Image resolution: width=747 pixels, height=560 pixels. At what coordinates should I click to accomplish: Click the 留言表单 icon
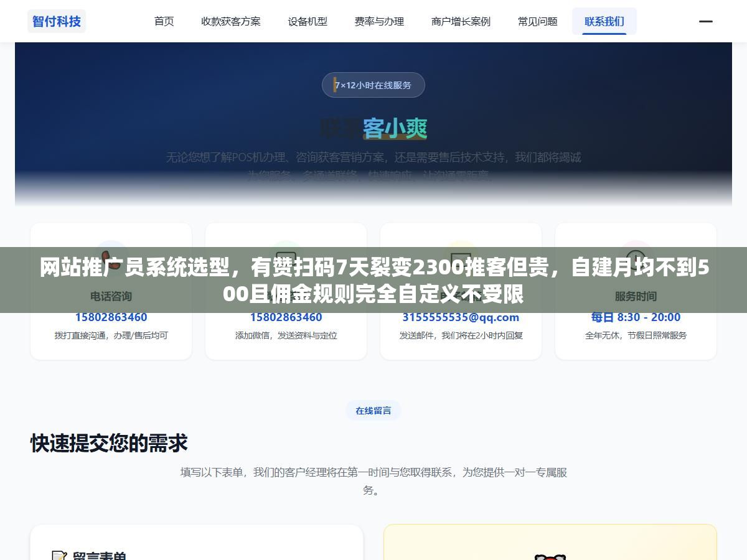click(x=59, y=556)
